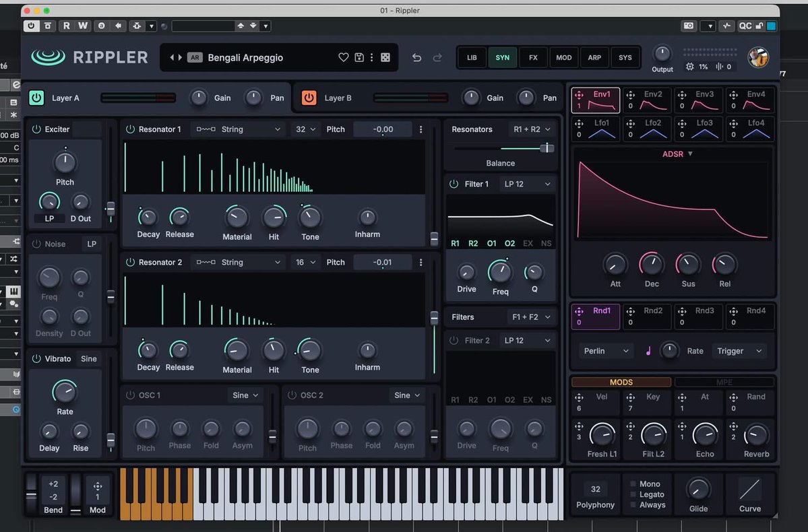This screenshot has width=808, height=532.
Task: Select the MPE tab
Action: (x=724, y=382)
